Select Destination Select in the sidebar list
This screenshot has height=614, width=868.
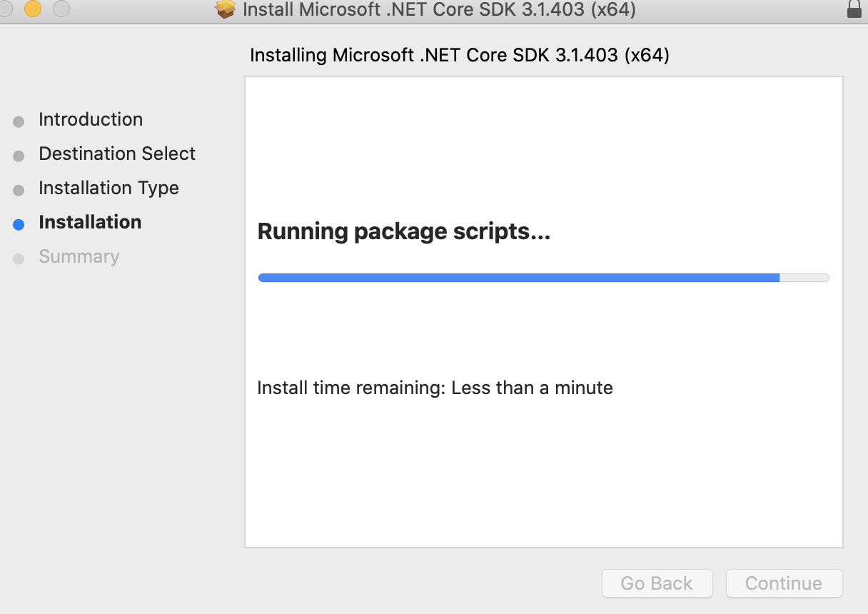coord(117,153)
